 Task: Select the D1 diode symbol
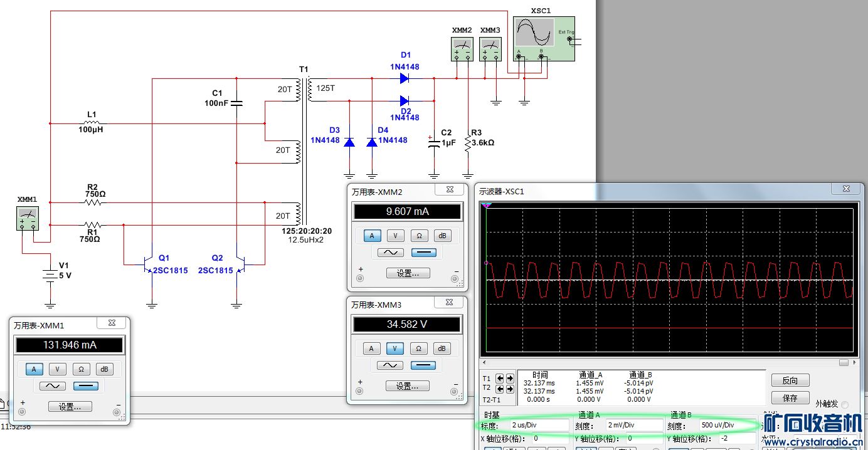click(405, 79)
